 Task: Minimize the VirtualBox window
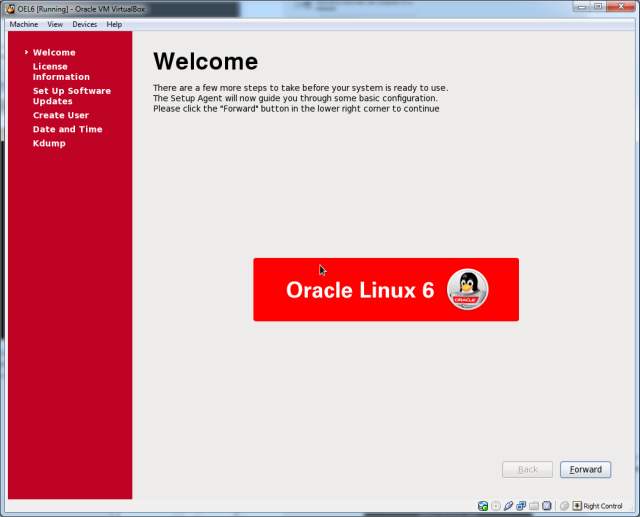point(582,6)
